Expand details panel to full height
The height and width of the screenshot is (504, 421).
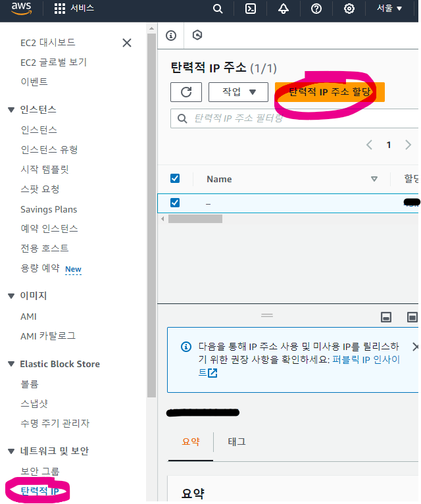coord(412,317)
